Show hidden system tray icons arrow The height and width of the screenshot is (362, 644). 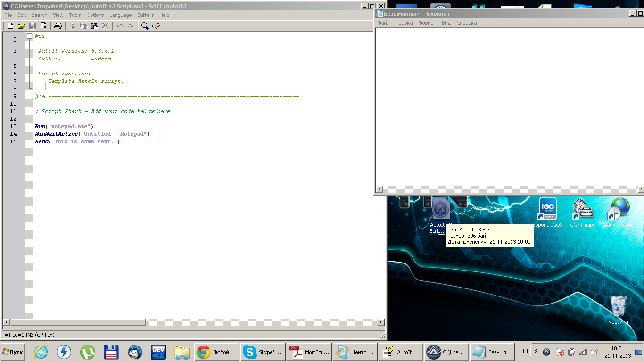pos(536,352)
